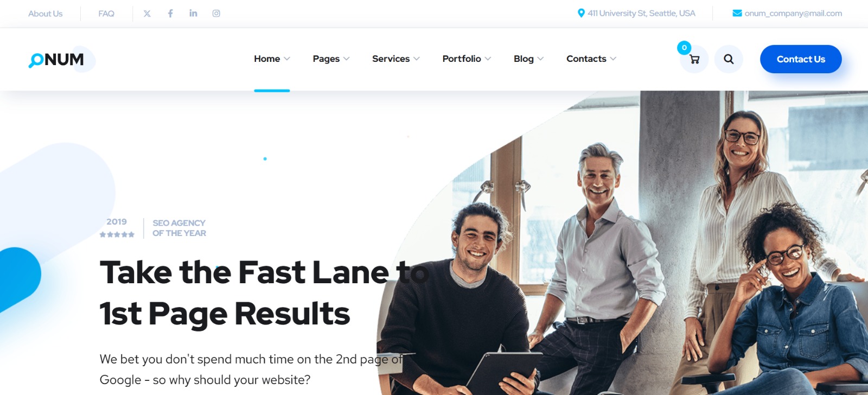Expand the Home menu chevron

click(287, 59)
